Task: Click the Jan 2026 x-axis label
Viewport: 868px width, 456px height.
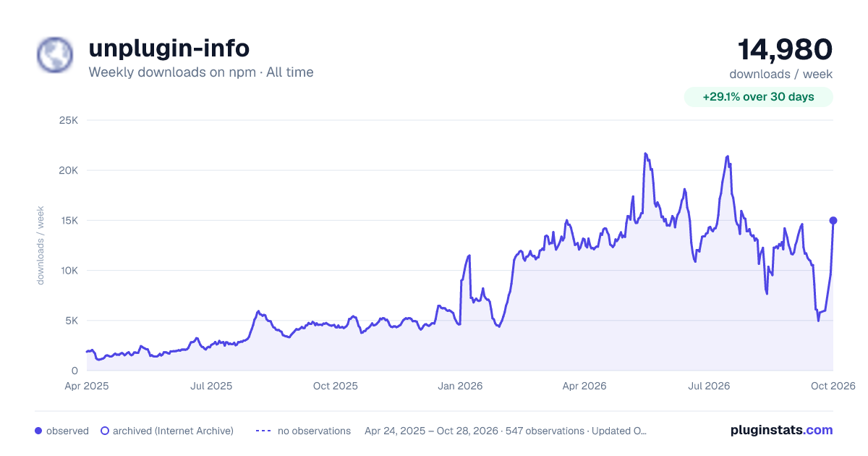Action: click(x=460, y=386)
